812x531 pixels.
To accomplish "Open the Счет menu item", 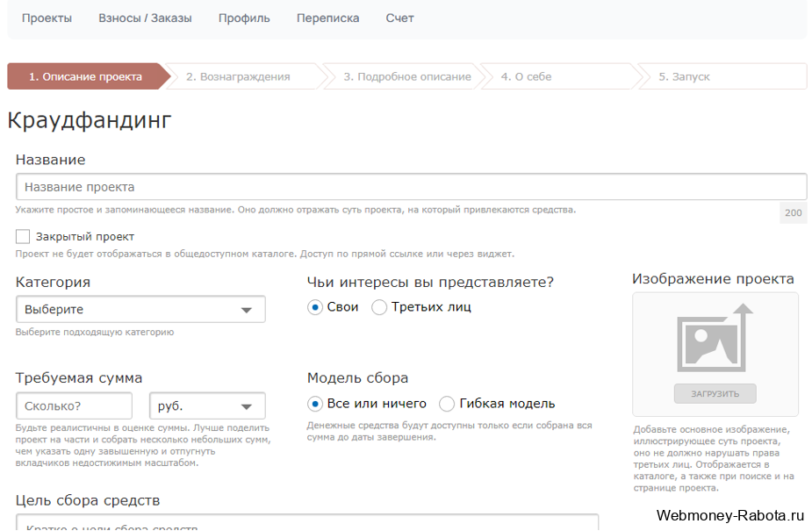I will coord(399,18).
